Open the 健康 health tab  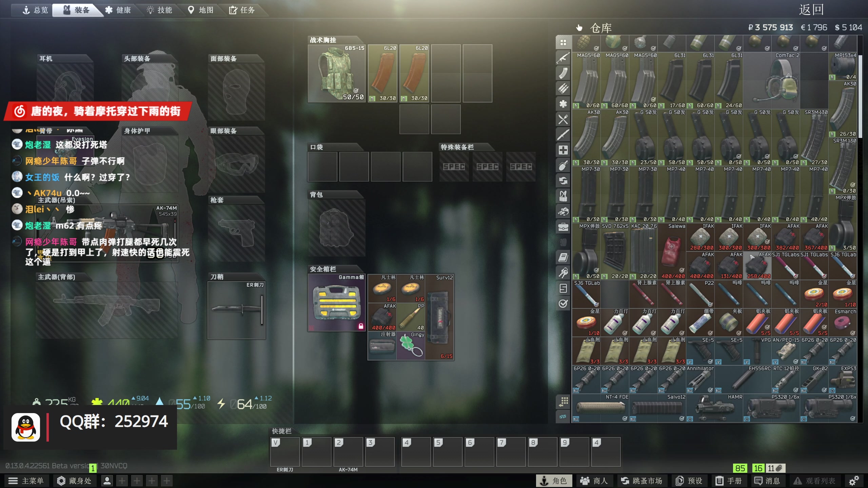pos(118,10)
